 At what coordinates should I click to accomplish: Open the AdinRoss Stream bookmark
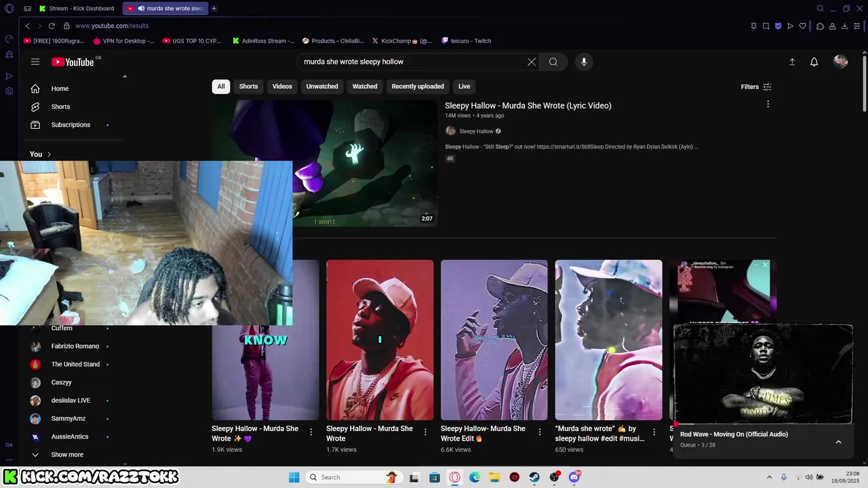coord(264,41)
